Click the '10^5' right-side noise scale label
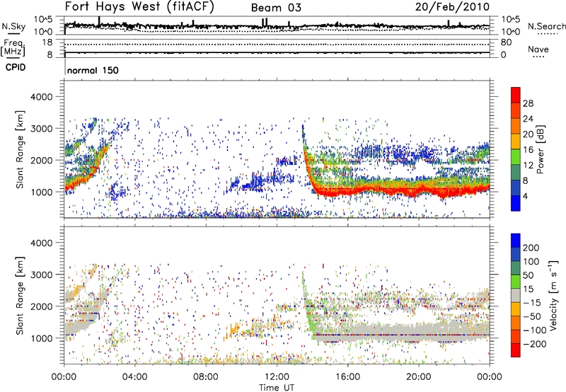Viewport: 566px width, 392px height. (511, 20)
